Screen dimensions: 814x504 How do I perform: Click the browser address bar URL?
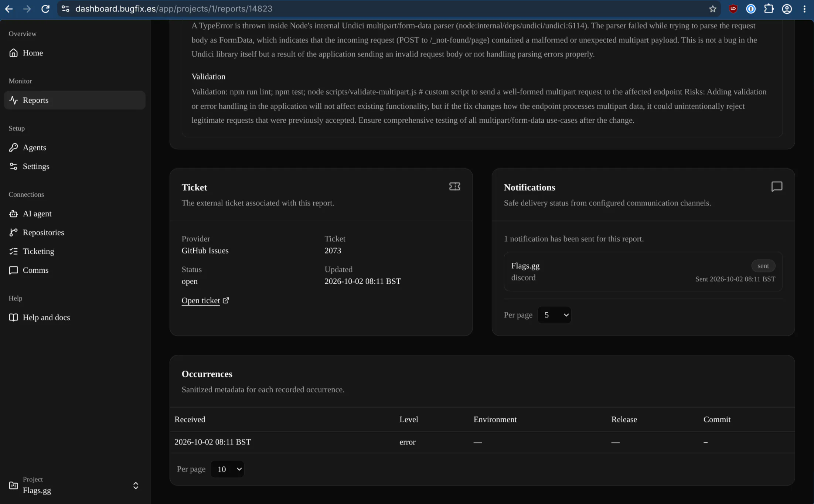pos(174,9)
